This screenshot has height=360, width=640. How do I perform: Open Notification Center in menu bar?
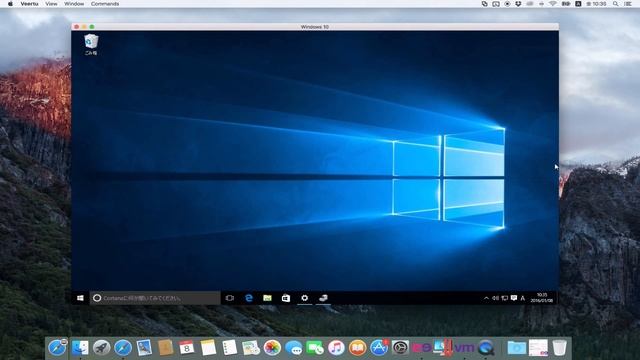coord(628,4)
